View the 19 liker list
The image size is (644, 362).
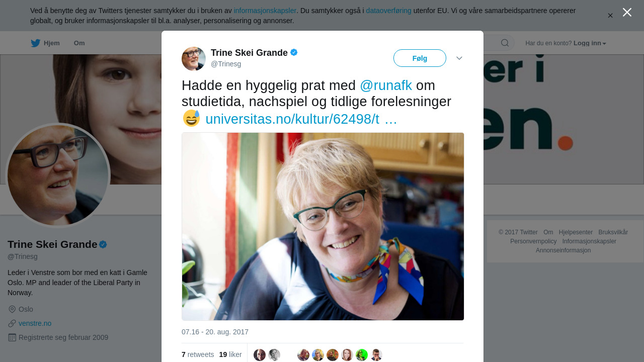pyautogui.click(x=230, y=354)
